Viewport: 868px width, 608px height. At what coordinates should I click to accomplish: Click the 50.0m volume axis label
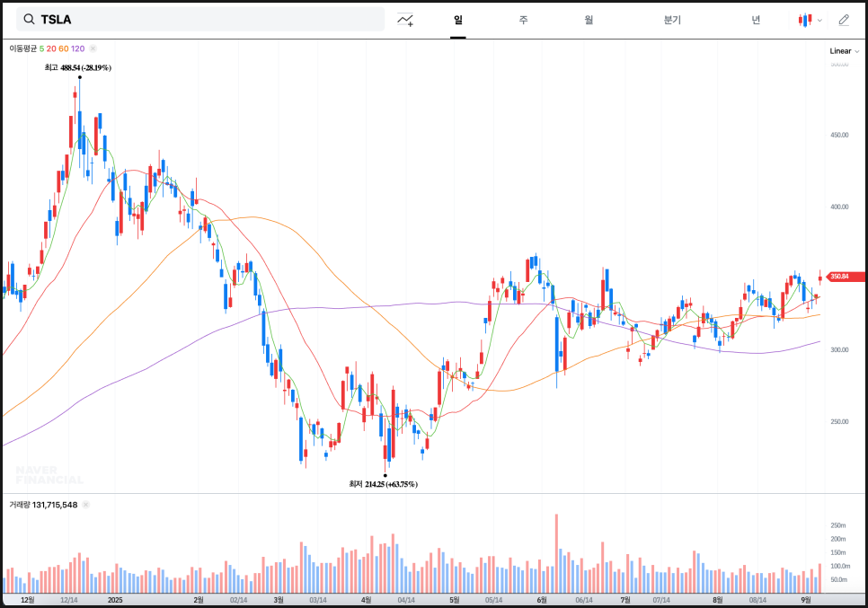tap(838, 579)
